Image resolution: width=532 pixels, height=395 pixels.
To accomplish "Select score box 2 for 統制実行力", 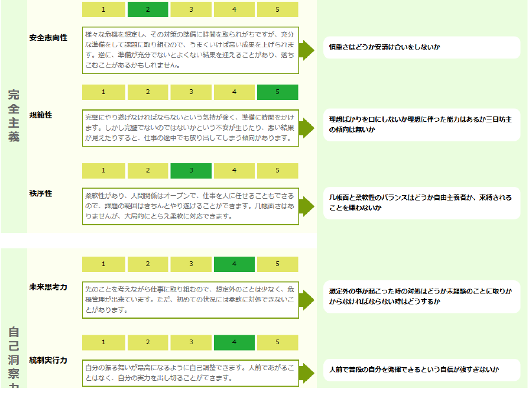I will pyautogui.click(x=148, y=342).
